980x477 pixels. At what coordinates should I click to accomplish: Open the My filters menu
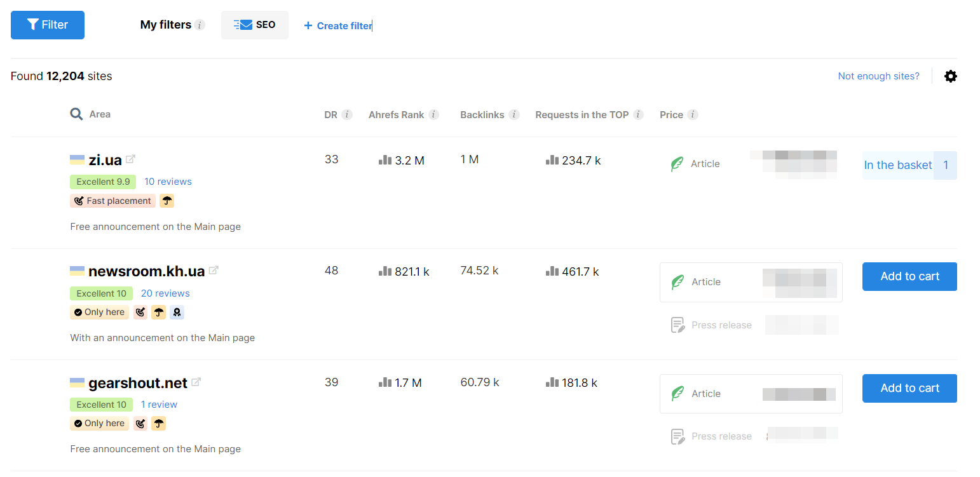(x=166, y=24)
